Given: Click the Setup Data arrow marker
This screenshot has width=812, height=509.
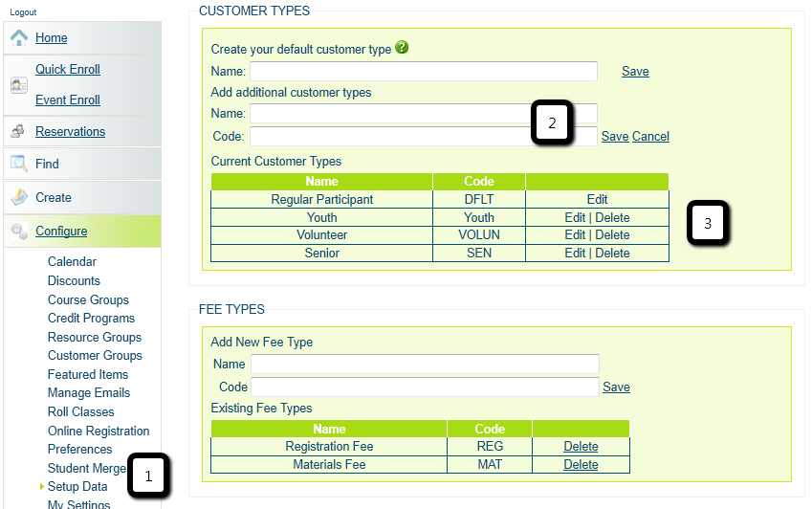Looking at the screenshot, I should click(x=42, y=486).
